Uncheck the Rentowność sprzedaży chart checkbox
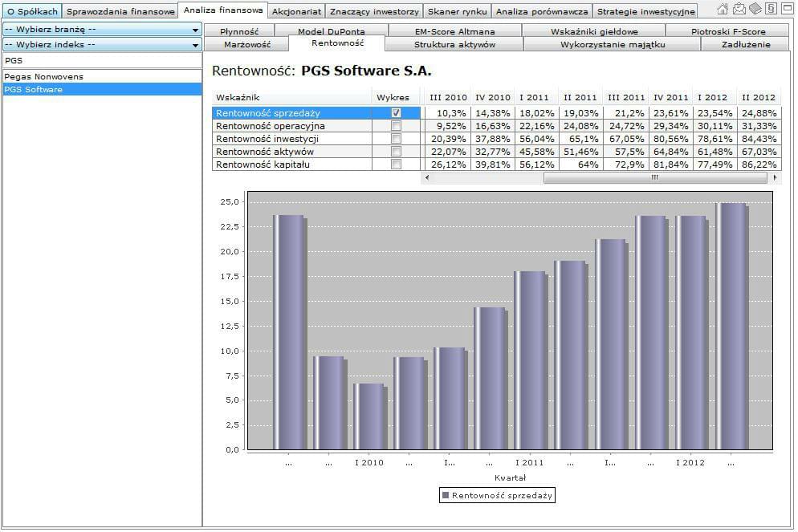This screenshot has height=532, width=798. 396,113
